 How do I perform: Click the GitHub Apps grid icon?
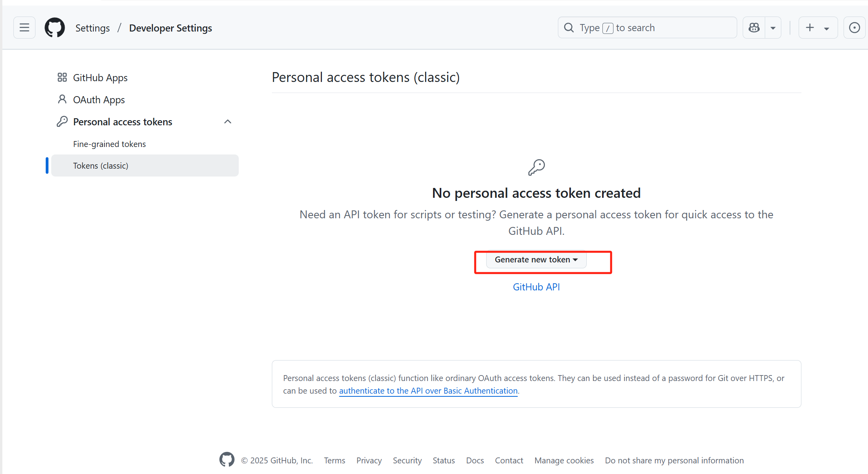(62, 77)
